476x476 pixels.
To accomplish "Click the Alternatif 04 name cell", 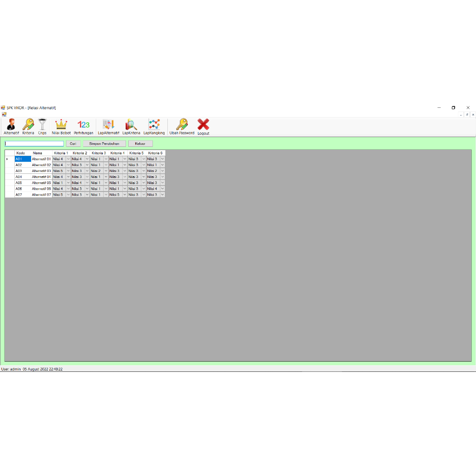I will pyautogui.click(x=41, y=177).
